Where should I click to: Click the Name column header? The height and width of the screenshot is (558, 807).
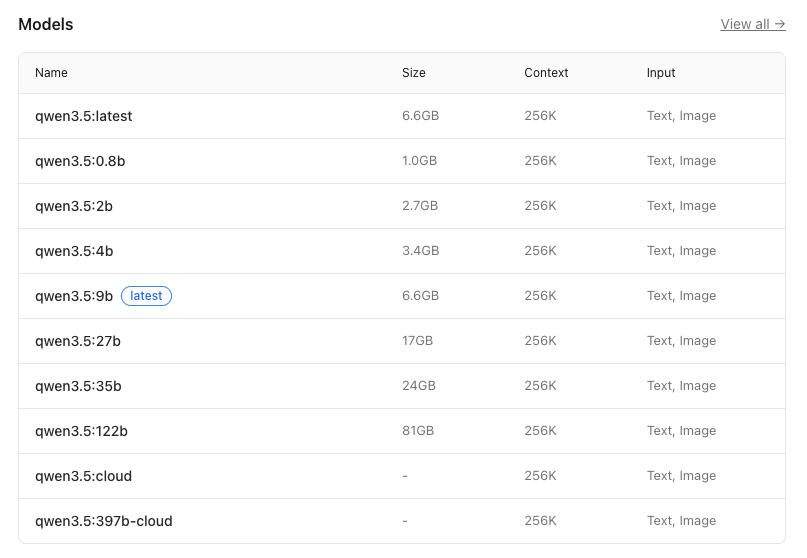51,73
